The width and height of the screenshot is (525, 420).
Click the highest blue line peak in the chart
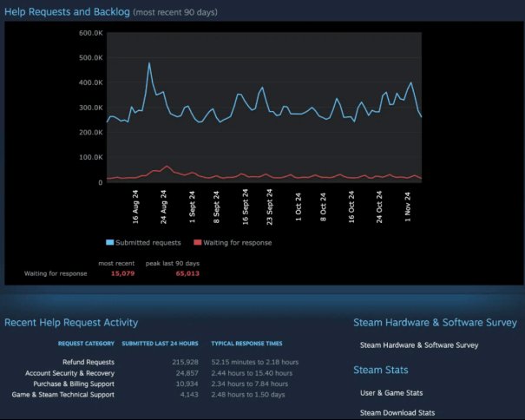149,63
